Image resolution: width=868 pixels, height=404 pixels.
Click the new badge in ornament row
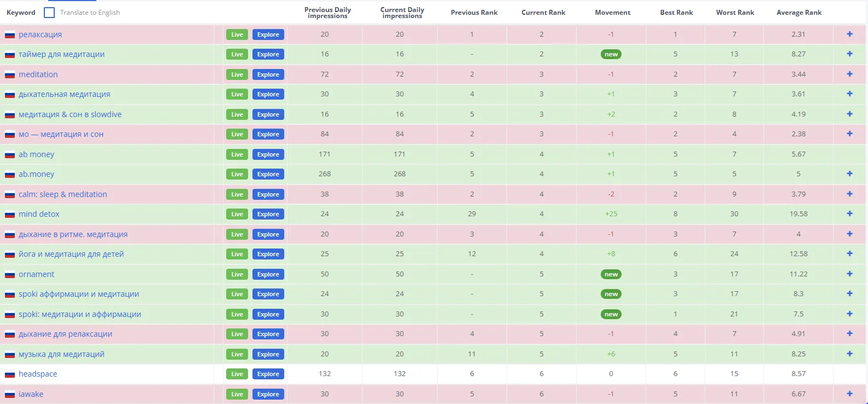(611, 274)
